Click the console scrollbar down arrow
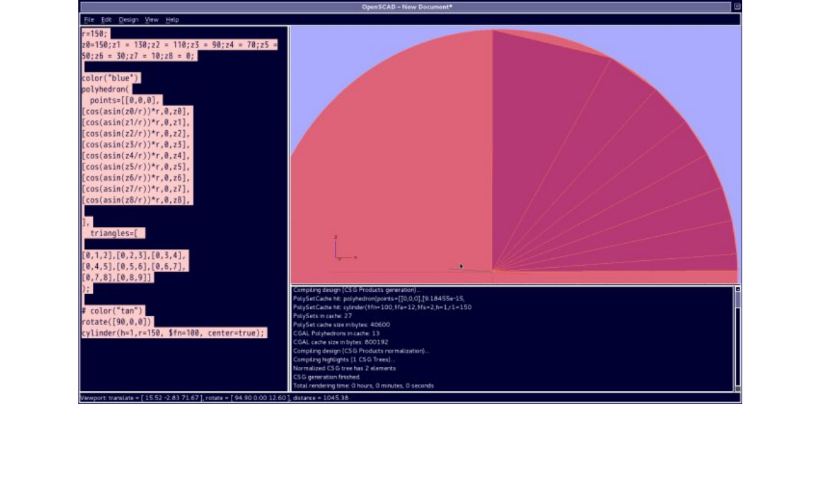820x504 pixels. pos(738,389)
